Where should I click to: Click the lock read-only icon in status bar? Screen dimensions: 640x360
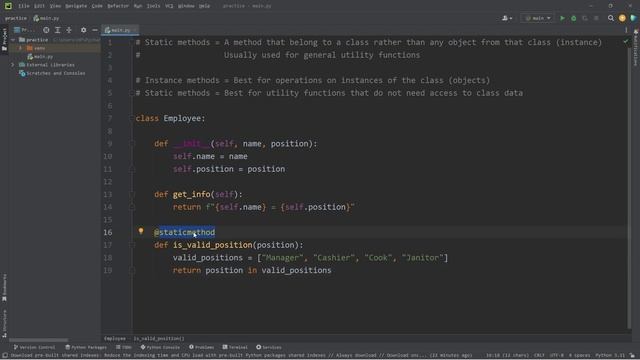click(x=632, y=356)
